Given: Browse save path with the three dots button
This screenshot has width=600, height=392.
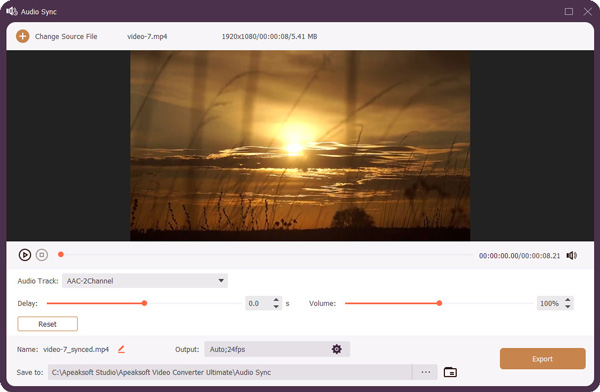Looking at the screenshot, I should [426, 372].
